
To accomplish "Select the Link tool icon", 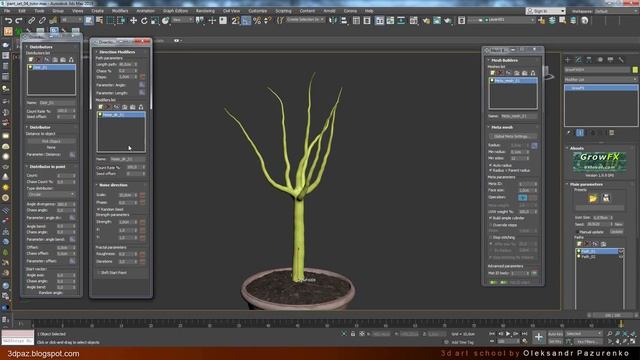I will coord(31,20).
